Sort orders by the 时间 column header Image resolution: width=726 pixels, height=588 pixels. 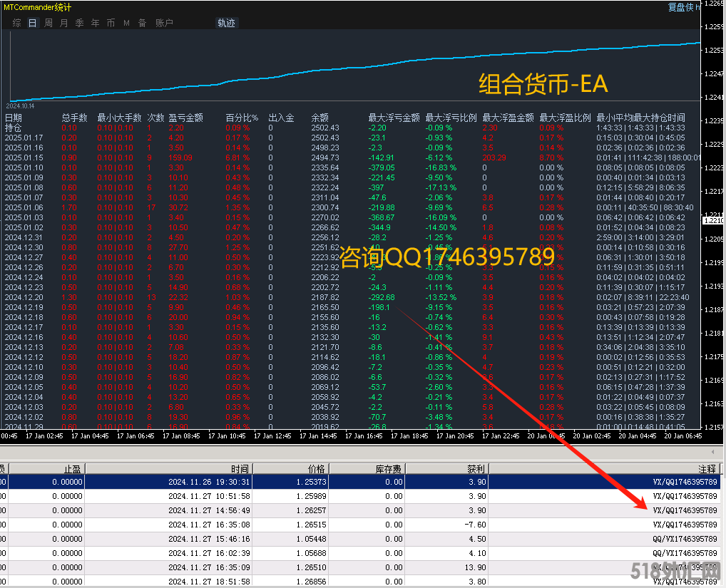click(x=169, y=469)
